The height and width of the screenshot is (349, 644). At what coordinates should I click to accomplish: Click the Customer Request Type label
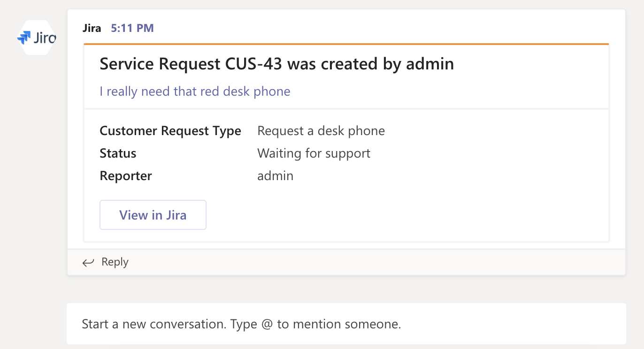(170, 131)
